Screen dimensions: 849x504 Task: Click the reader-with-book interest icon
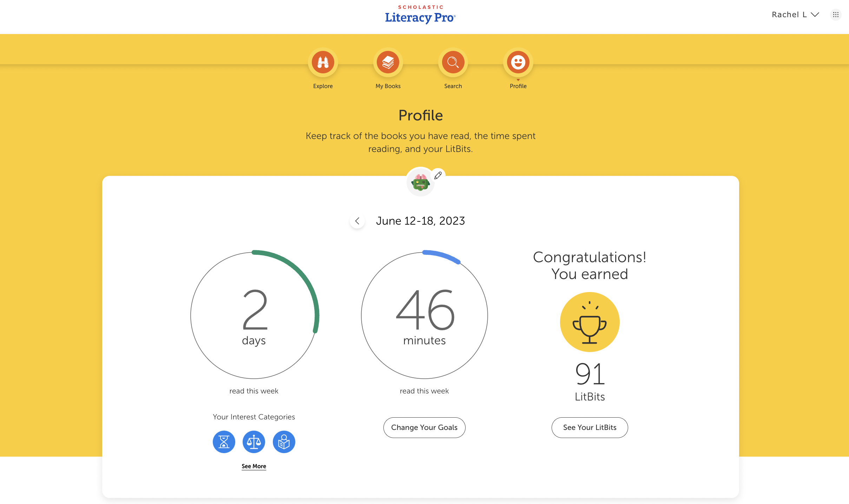click(x=284, y=442)
